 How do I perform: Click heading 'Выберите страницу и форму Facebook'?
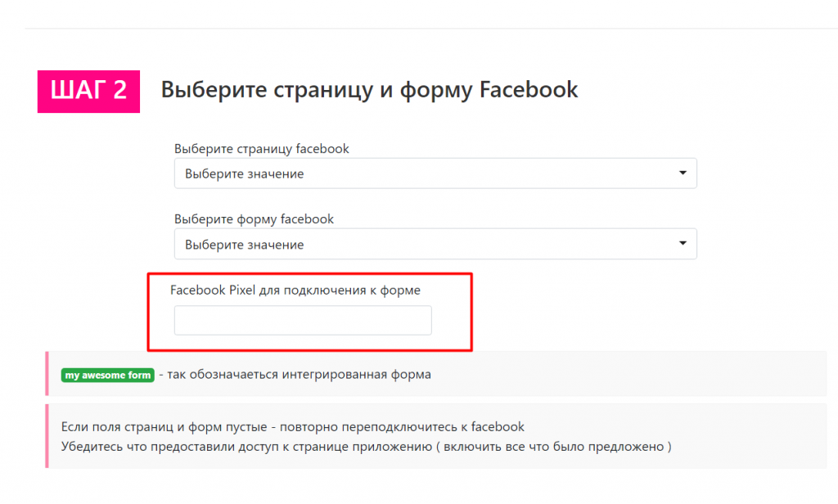point(369,90)
